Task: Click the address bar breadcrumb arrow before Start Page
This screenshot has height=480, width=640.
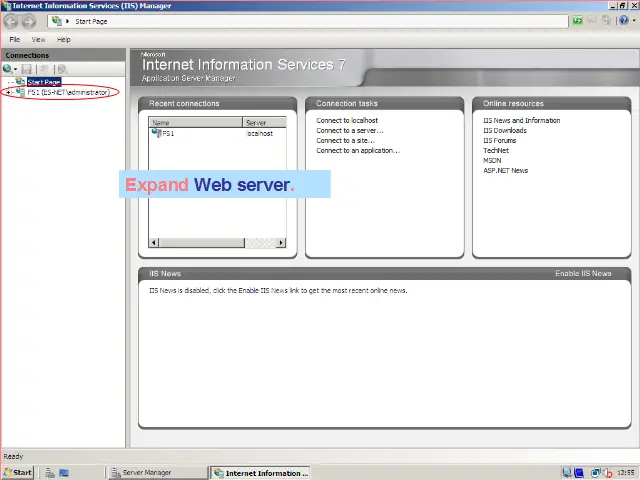Action: click(67, 21)
